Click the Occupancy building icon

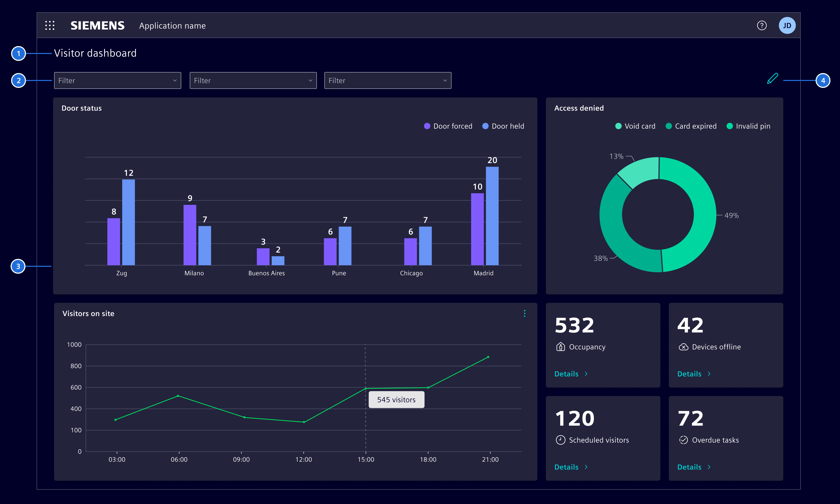pos(560,347)
